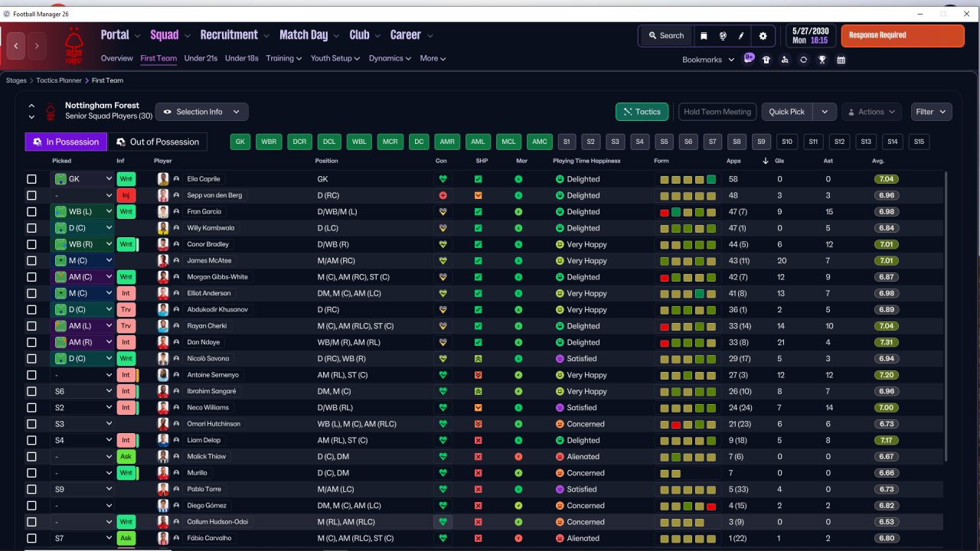980x551 pixels.
Task: Select the MCL position pill
Action: click(x=508, y=142)
